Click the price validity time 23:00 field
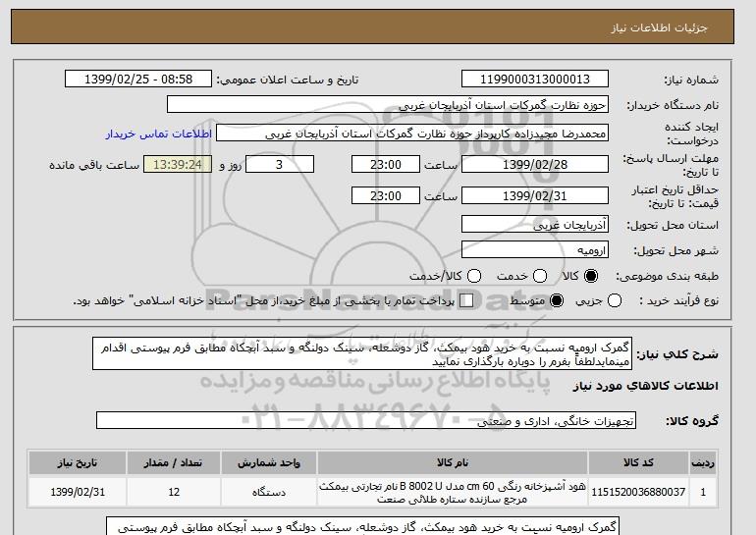The width and height of the screenshot is (756, 535). pos(386,195)
